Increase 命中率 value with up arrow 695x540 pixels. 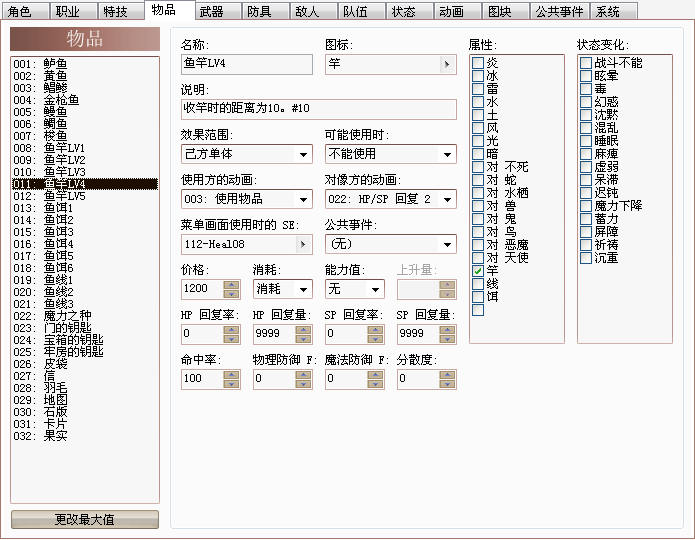(231, 375)
